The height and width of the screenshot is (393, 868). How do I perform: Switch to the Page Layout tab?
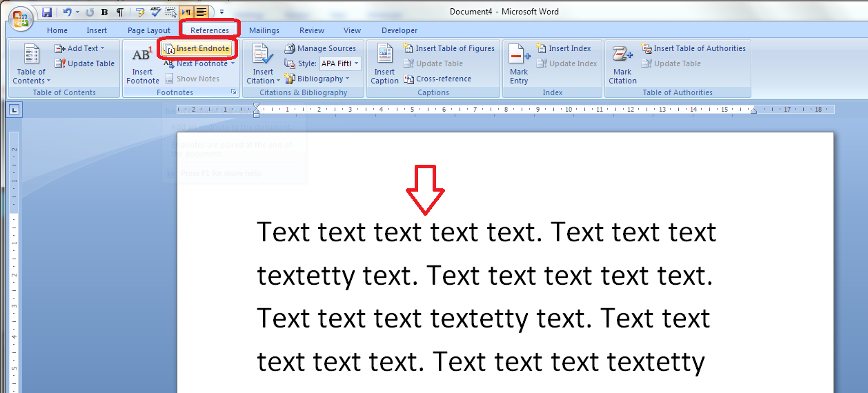pos(148,30)
